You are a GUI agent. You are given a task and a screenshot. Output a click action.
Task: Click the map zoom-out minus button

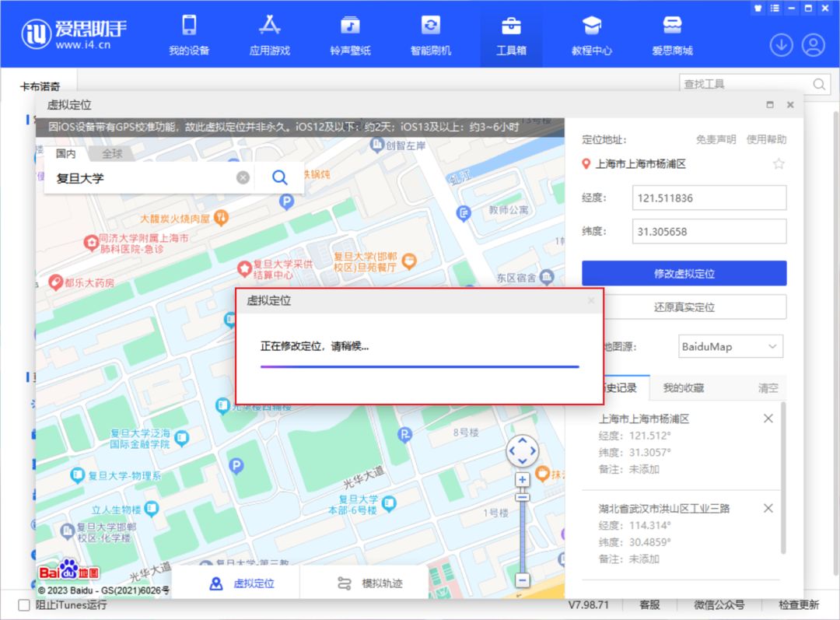pyautogui.click(x=523, y=580)
